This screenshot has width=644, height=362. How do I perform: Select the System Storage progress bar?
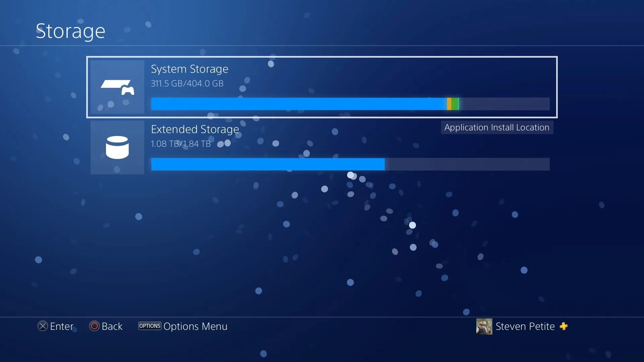tap(350, 104)
